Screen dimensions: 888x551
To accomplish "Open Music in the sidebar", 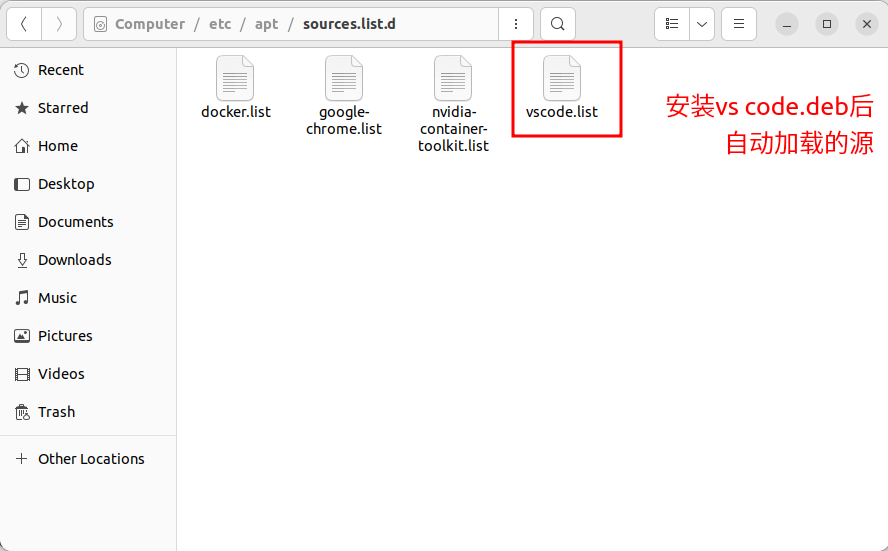I will click(88, 298).
